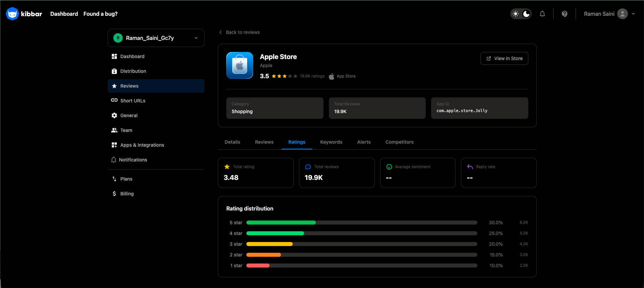Switch to the Keywords tab
Viewport: 644px width, 288px height.
[331, 142]
